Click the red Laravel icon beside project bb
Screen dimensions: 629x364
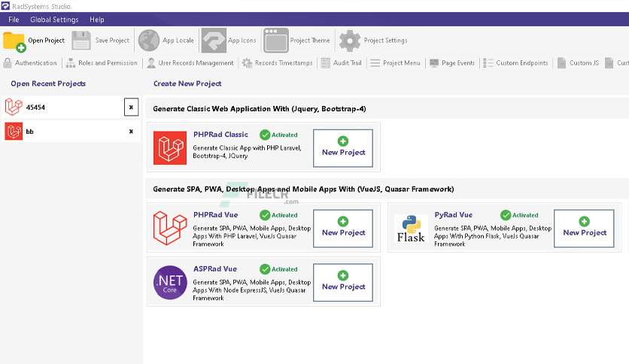click(14, 131)
